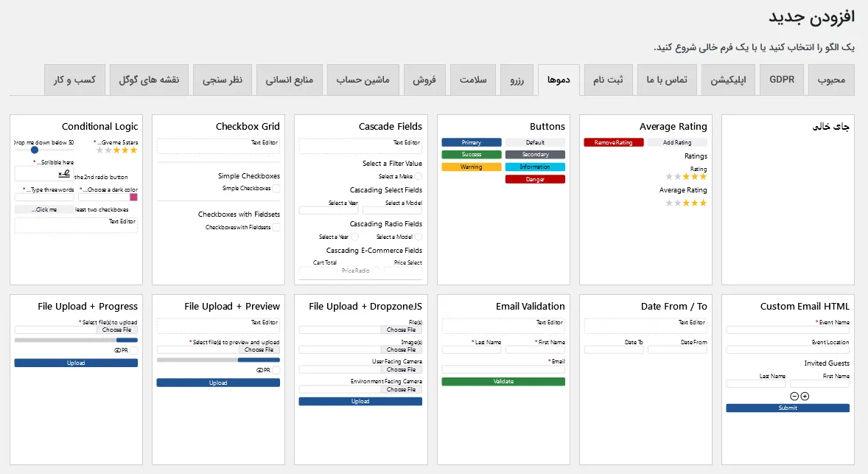This screenshot has width=868, height=474.
Task: Tick the Checkboxes with Fieldsets checkbox
Action: [x=276, y=228]
